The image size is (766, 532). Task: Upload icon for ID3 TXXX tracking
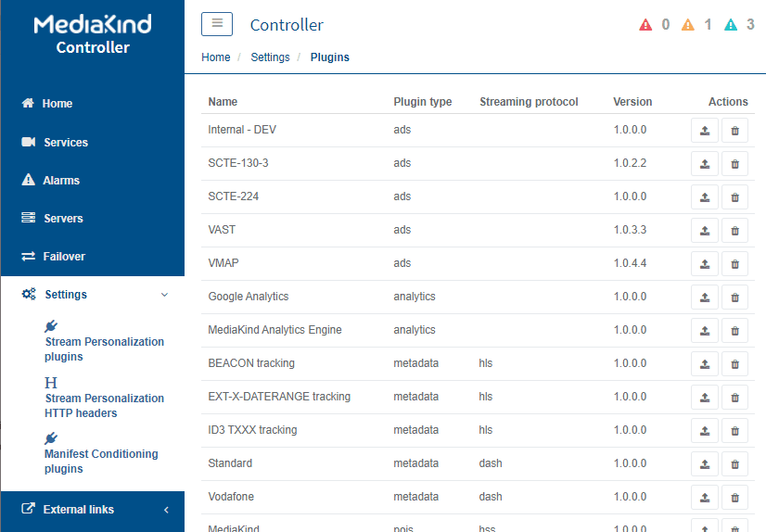705,430
